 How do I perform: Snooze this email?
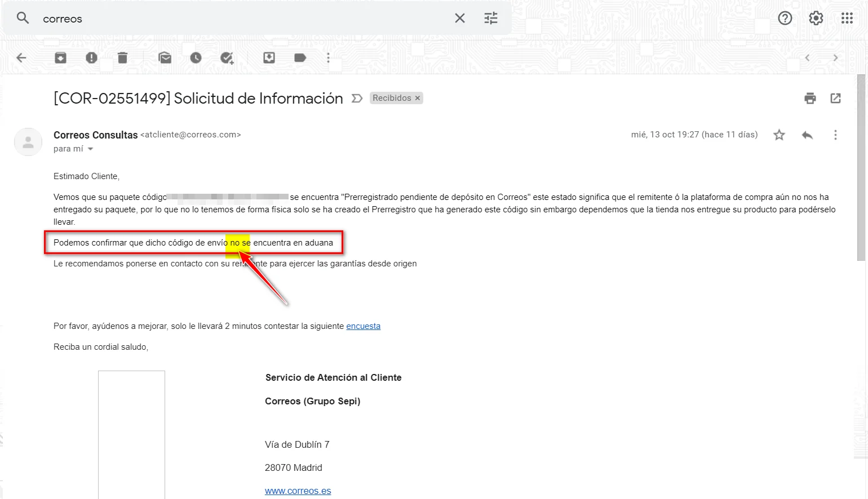(196, 57)
